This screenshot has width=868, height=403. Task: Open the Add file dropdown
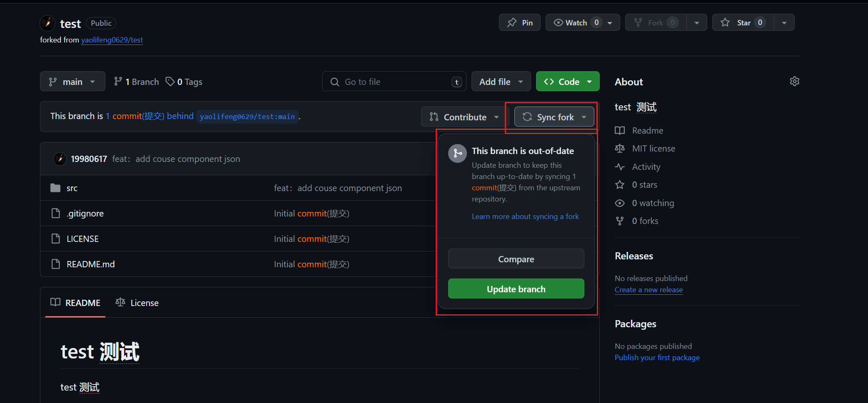click(x=501, y=82)
